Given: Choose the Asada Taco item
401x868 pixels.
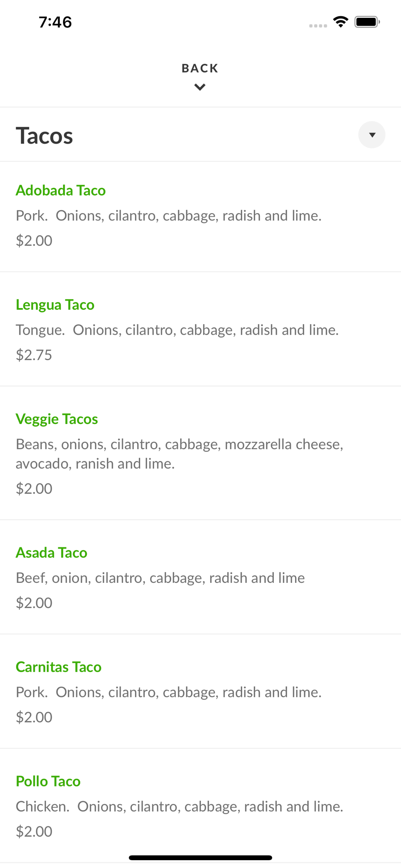Looking at the screenshot, I should tap(52, 552).
